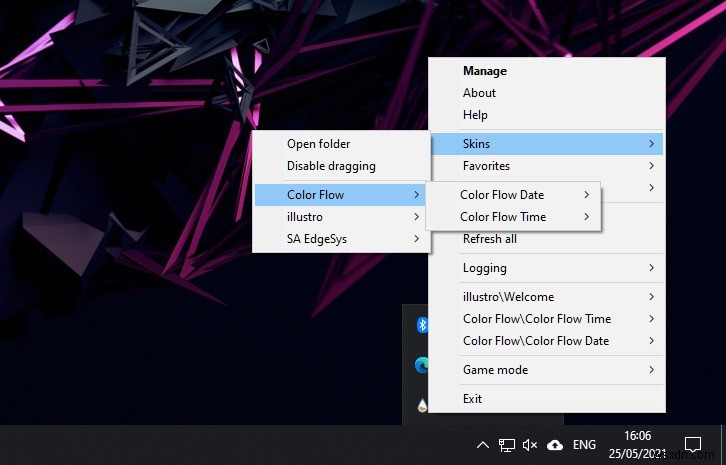Image resolution: width=726 pixels, height=465 pixels.
Task: Click the arrow next to SA EdgeSys
Action: [417, 239]
